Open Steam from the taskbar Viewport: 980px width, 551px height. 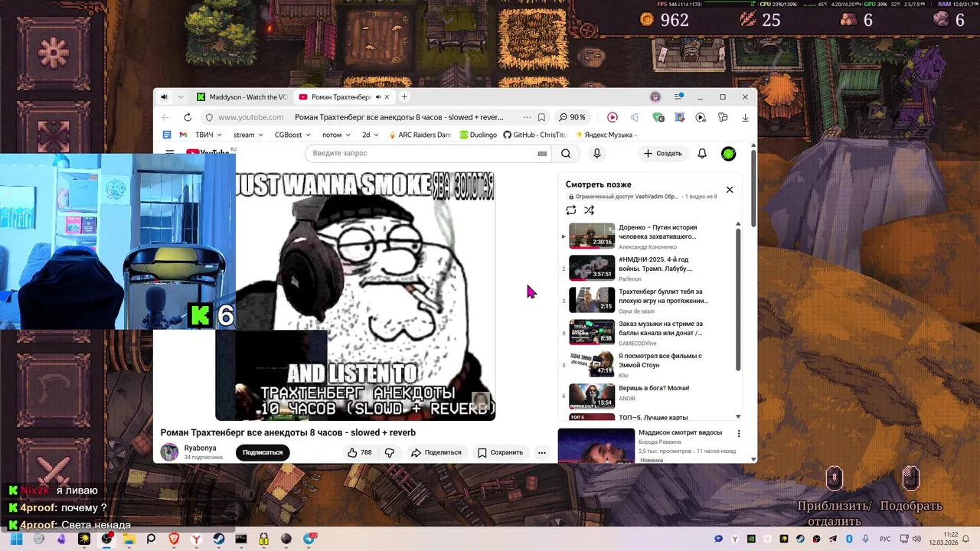(219, 539)
